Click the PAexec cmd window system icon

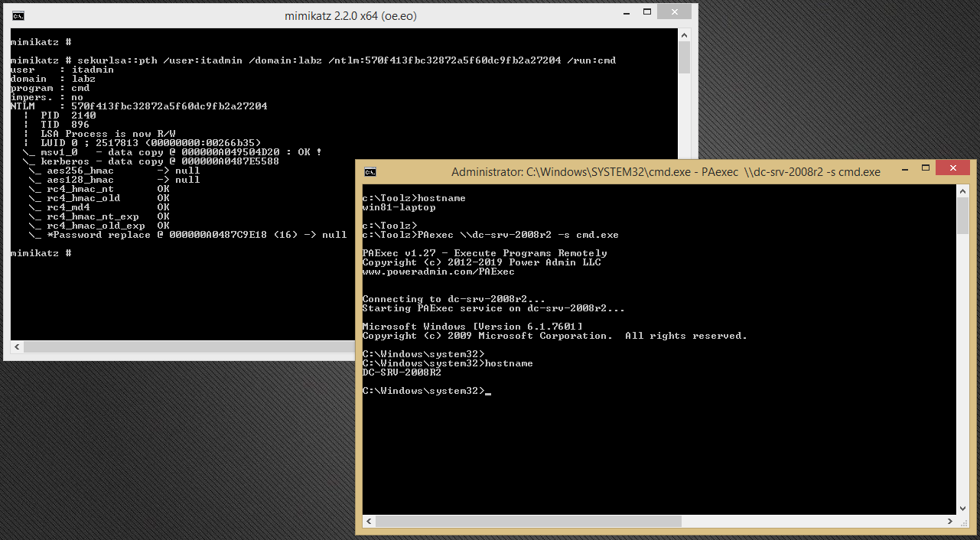(370, 171)
